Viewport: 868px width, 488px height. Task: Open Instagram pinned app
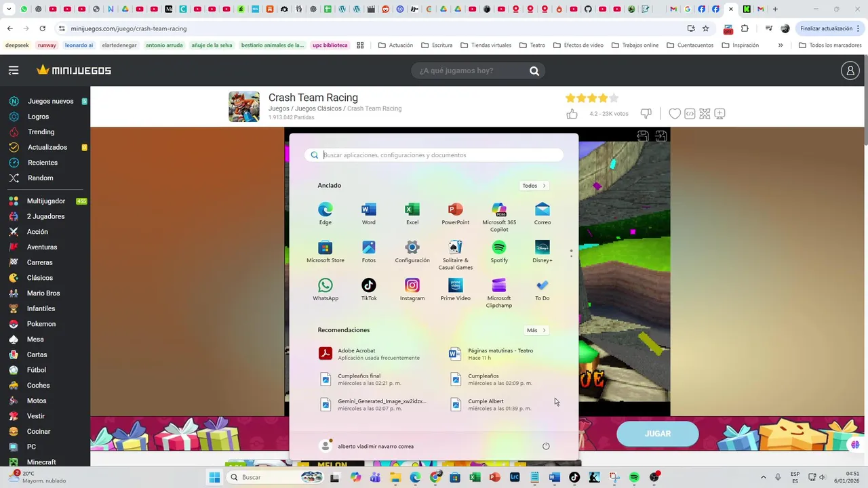(x=412, y=289)
